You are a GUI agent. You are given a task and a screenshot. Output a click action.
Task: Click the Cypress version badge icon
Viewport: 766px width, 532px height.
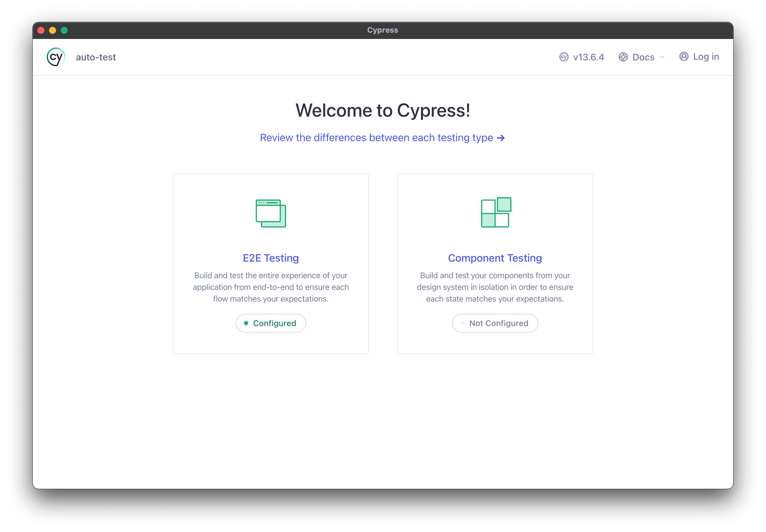click(564, 57)
